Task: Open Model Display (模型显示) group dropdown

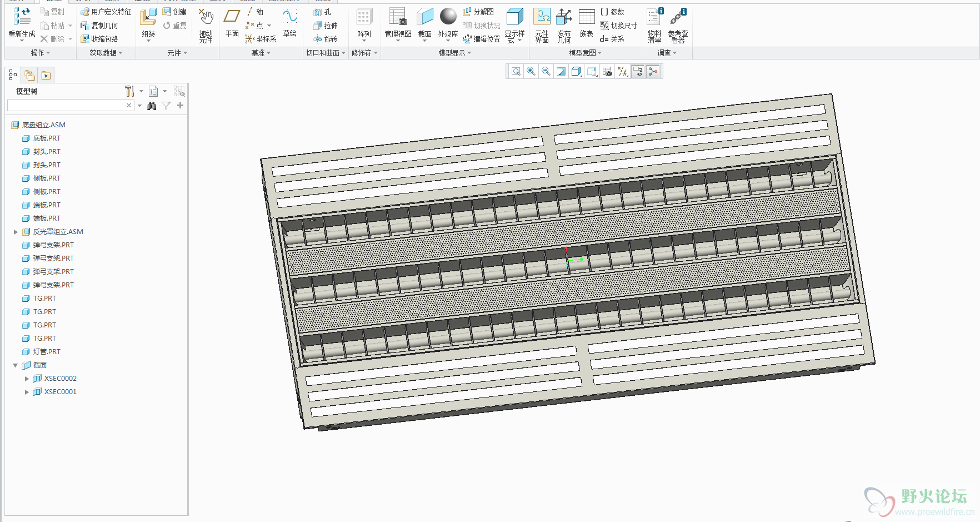Action: [454, 53]
